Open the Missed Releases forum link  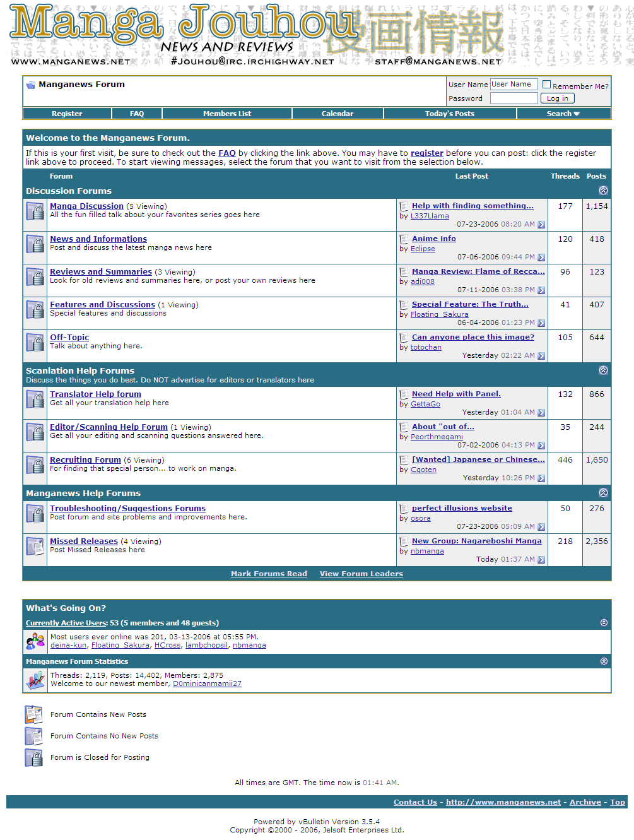pyautogui.click(x=84, y=541)
